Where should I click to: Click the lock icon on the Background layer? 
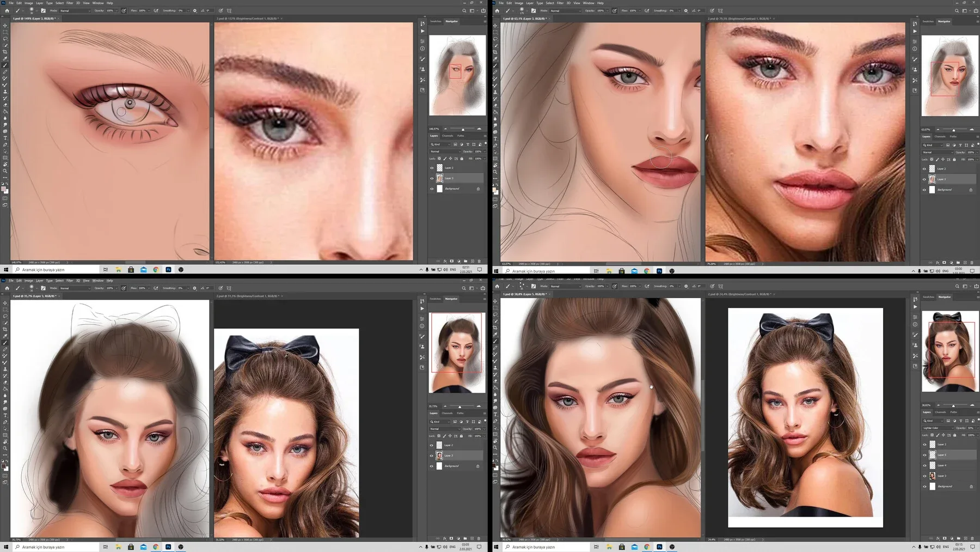click(479, 189)
